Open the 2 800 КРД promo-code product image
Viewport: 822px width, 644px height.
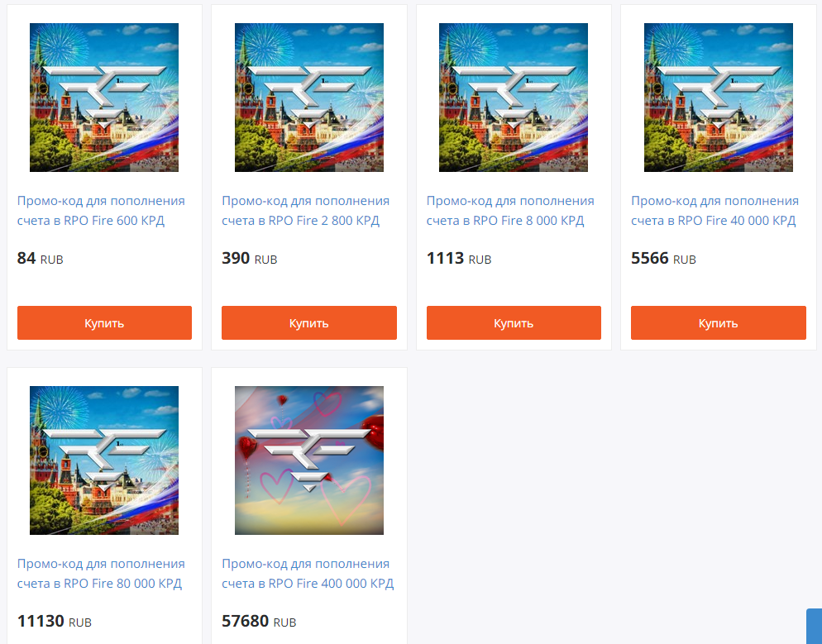pyautogui.click(x=308, y=98)
